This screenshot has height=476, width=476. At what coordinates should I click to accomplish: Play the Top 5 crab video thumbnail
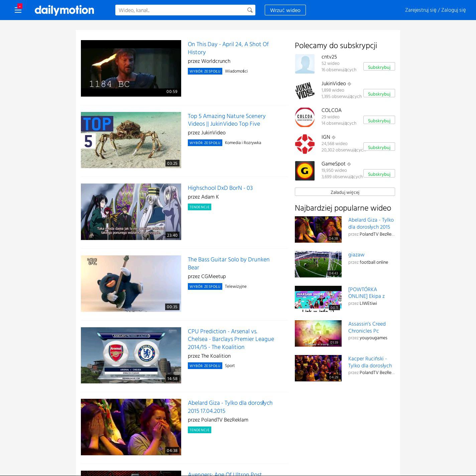coord(131,140)
